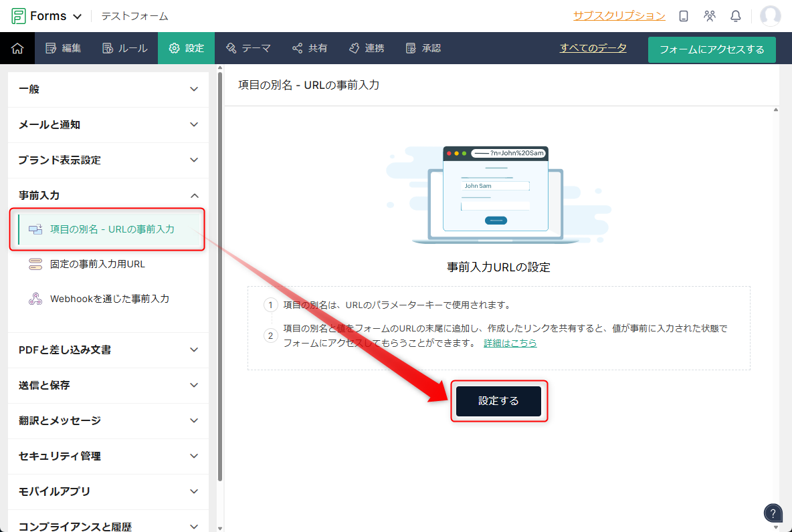This screenshot has width=792, height=532.
Task: Switch to the 編集 tab
Action: pos(63,48)
